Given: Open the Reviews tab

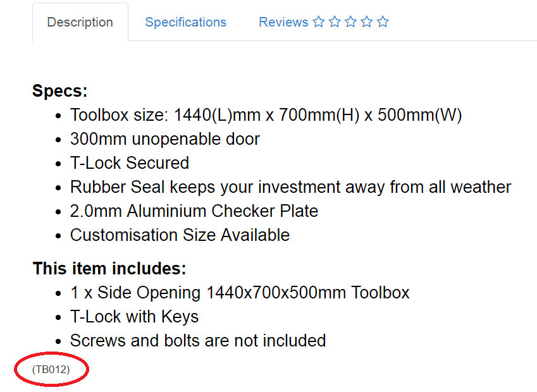Looking at the screenshot, I should point(324,22).
